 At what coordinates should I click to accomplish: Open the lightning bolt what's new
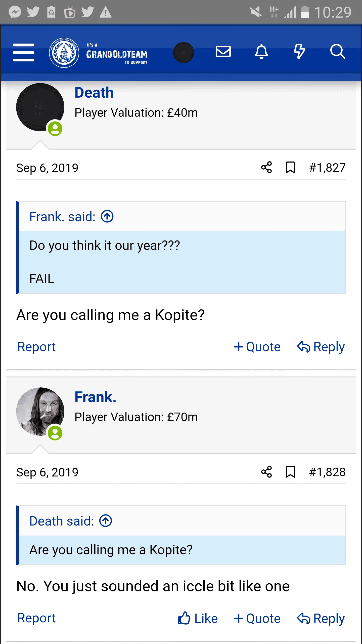click(299, 52)
